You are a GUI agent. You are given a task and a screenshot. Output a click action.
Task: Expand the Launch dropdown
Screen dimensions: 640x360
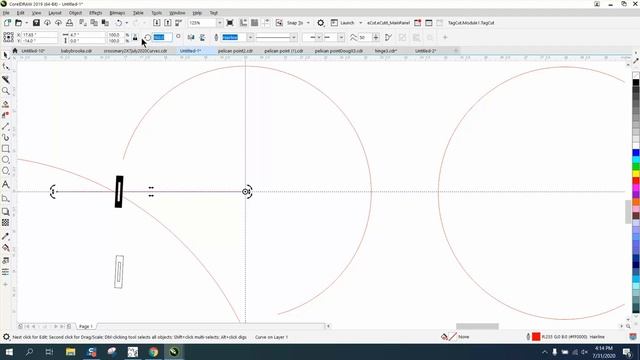pos(360,23)
